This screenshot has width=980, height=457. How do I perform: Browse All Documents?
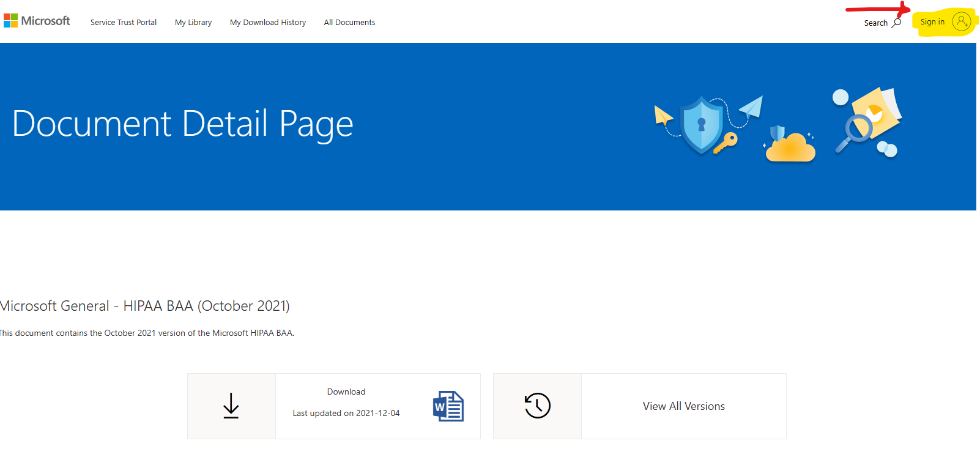(x=349, y=23)
